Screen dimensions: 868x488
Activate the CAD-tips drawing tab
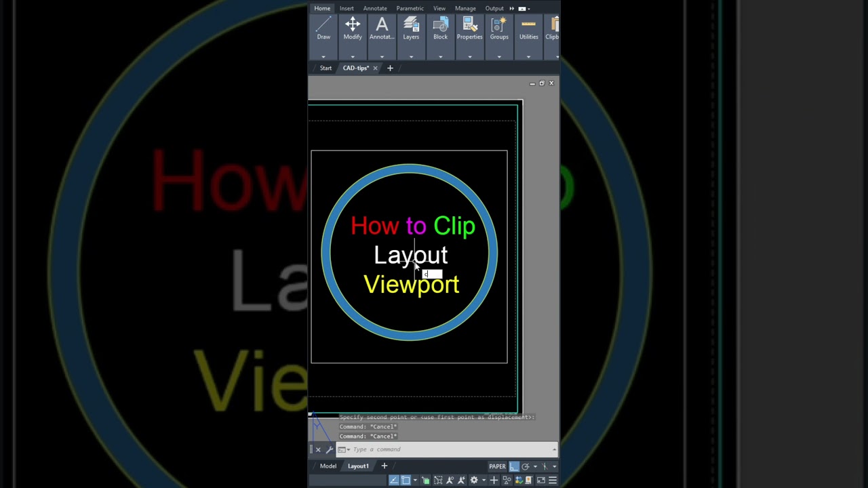click(355, 68)
